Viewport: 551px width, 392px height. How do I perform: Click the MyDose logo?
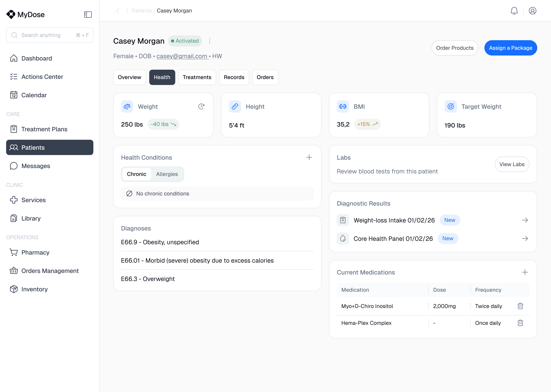click(x=25, y=14)
